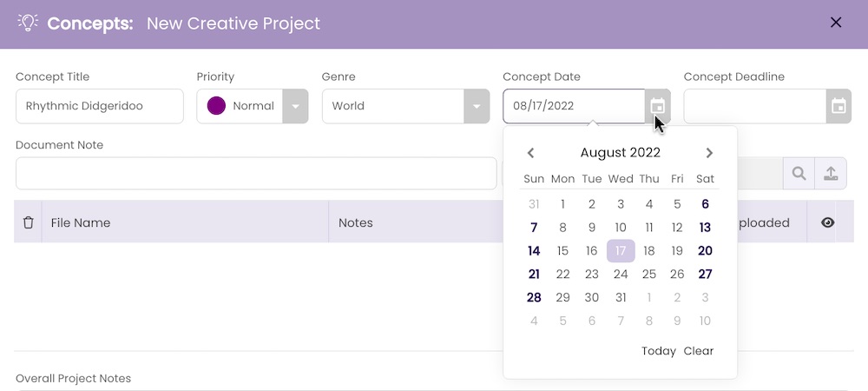Toggle the eye visibility icon in the table header
Image resolution: width=868 pixels, height=391 pixels.
click(827, 222)
